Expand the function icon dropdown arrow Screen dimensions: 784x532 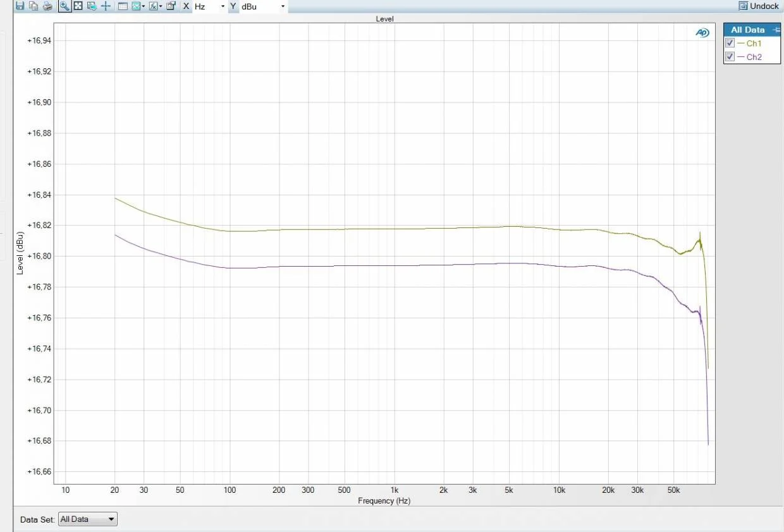pyautogui.click(x=161, y=6)
